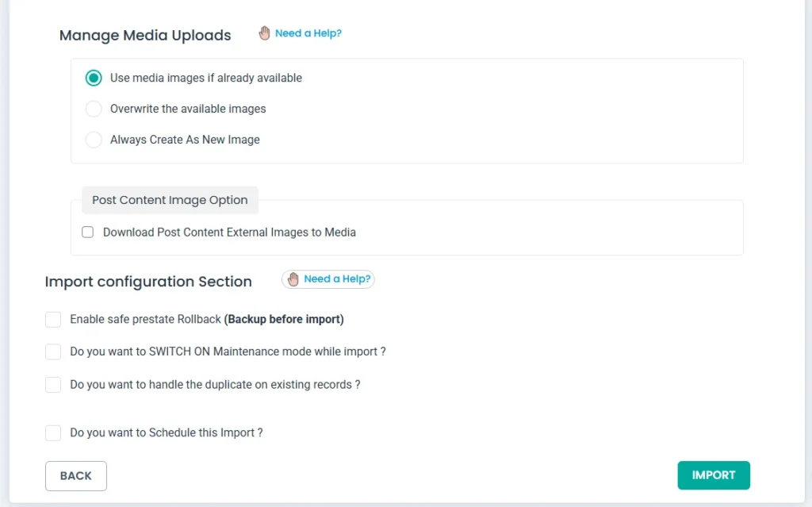Enable the handle duplicate on existing records checkbox

[53, 385]
